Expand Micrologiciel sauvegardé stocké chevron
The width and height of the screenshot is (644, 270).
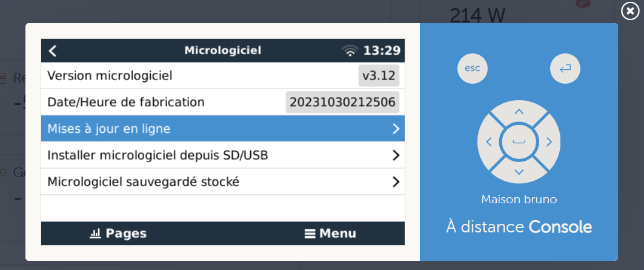tap(396, 181)
